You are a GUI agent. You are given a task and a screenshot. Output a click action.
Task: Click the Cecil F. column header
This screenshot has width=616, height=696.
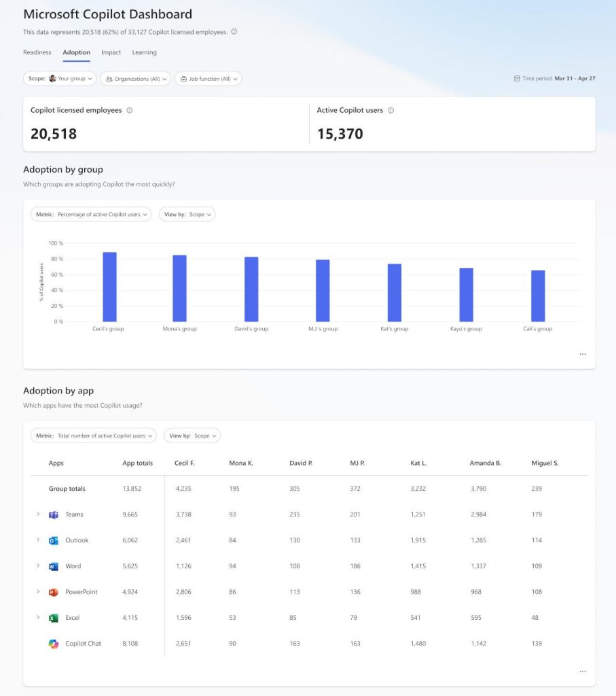point(185,463)
